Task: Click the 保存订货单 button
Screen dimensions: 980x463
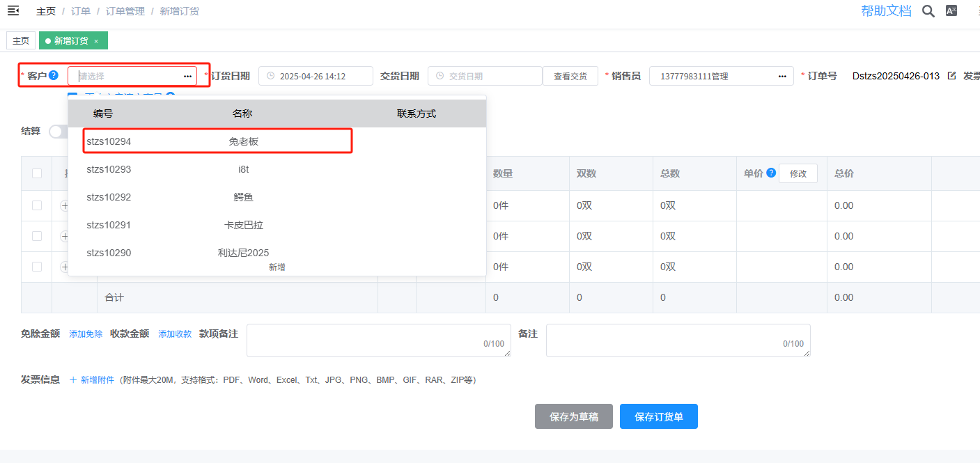Action: click(658, 416)
